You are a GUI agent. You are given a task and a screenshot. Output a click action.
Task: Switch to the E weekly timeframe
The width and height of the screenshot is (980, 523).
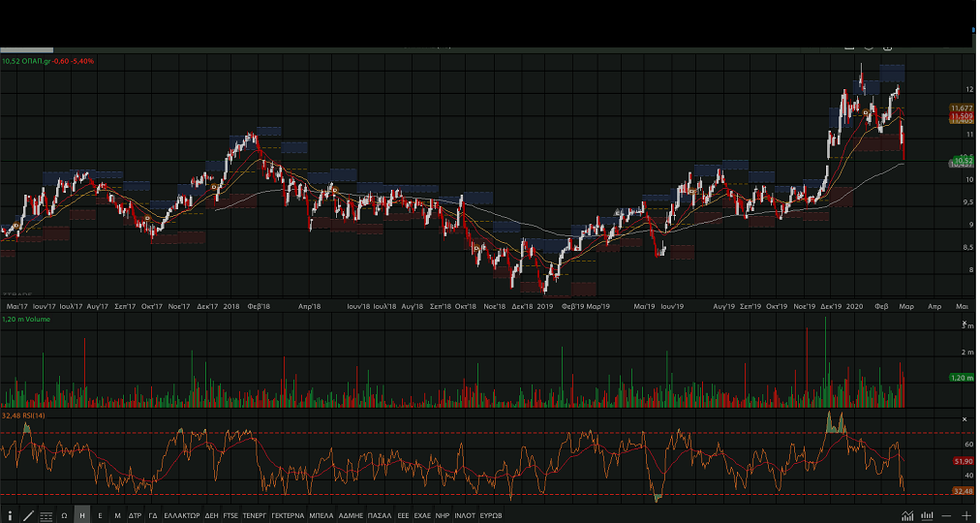click(x=100, y=516)
